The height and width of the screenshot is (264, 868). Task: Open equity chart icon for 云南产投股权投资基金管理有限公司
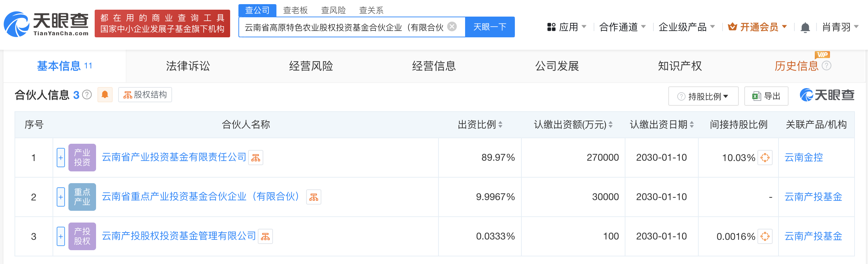pyautogui.click(x=265, y=236)
